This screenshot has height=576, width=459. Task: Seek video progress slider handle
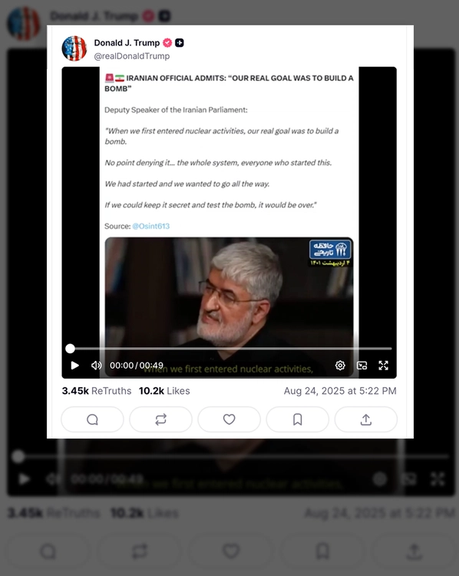70,349
